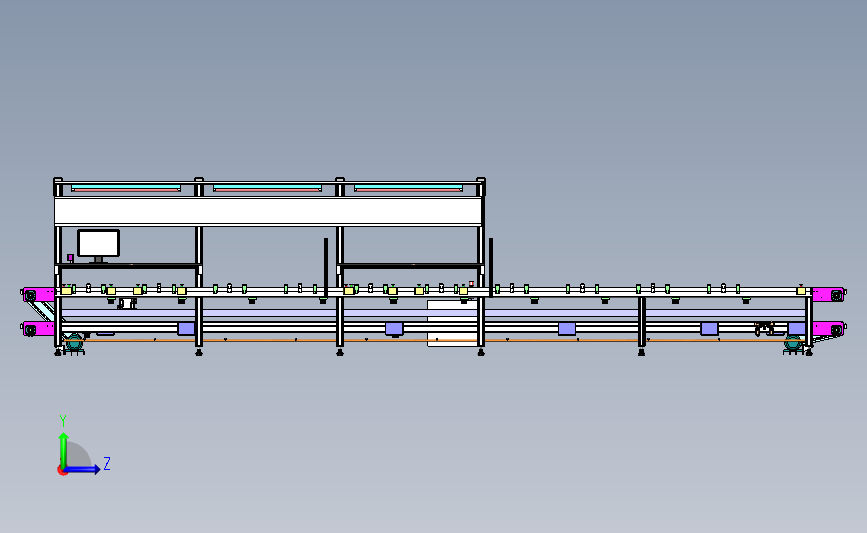Image resolution: width=867 pixels, height=533 pixels.
Task: Click the red origin ball of the triad
Action: [x=62, y=471]
